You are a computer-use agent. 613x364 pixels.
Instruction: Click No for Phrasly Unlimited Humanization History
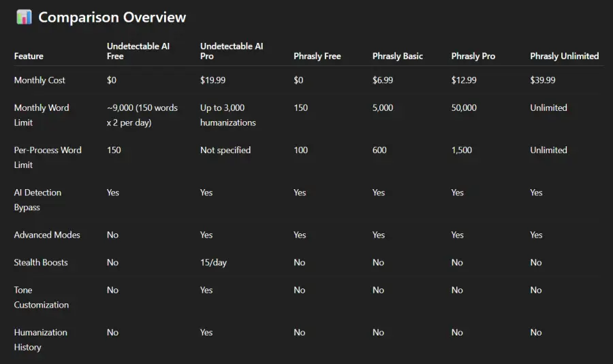pos(536,333)
